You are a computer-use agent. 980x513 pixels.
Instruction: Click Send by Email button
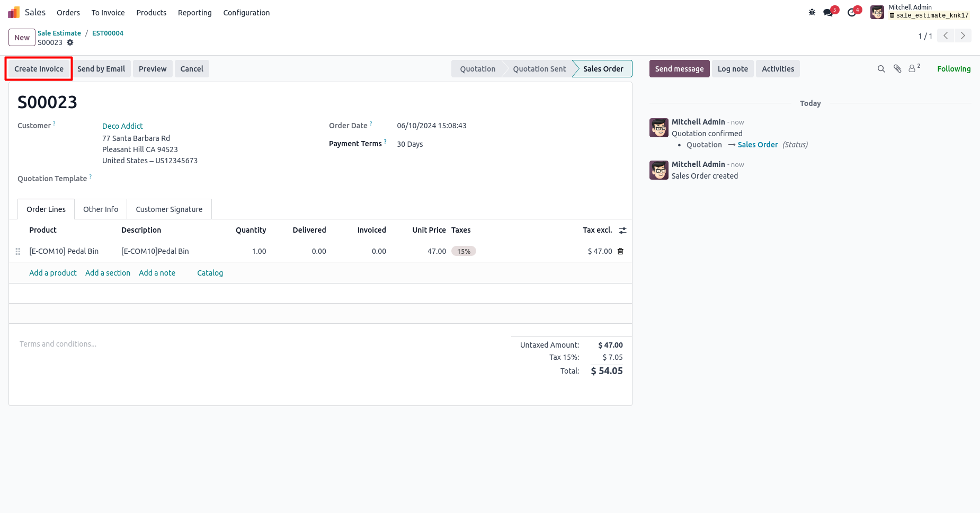point(101,69)
